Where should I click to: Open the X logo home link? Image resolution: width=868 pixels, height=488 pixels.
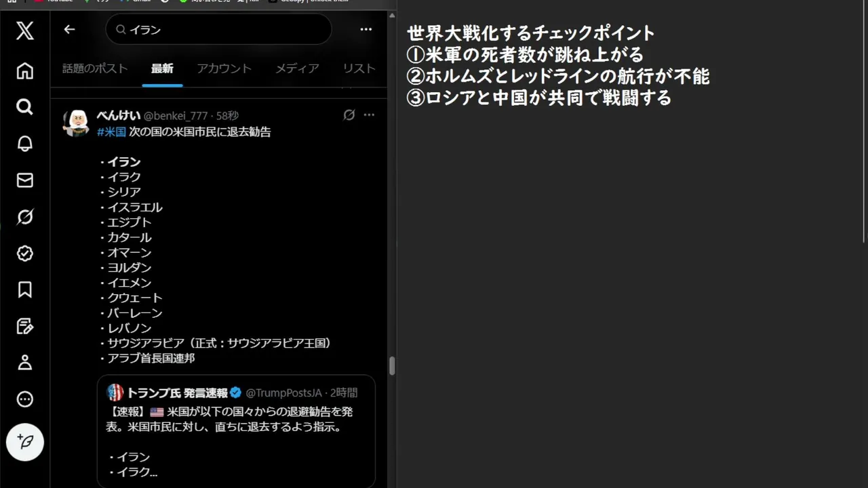(25, 30)
